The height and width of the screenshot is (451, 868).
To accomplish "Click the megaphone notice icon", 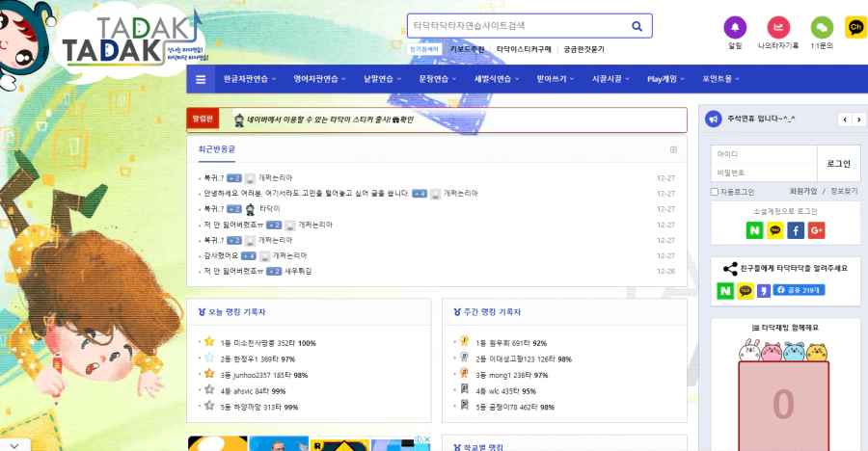I will (714, 119).
